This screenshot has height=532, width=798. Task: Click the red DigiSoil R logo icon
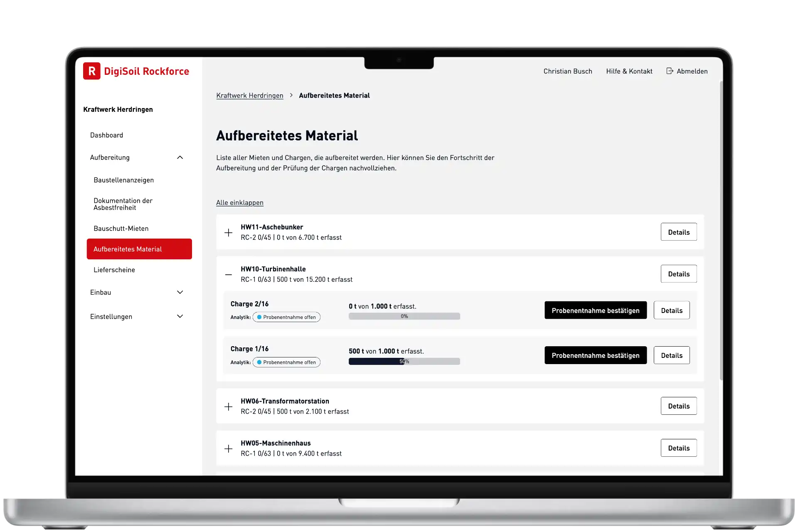pyautogui.click(x=91, y=71)
